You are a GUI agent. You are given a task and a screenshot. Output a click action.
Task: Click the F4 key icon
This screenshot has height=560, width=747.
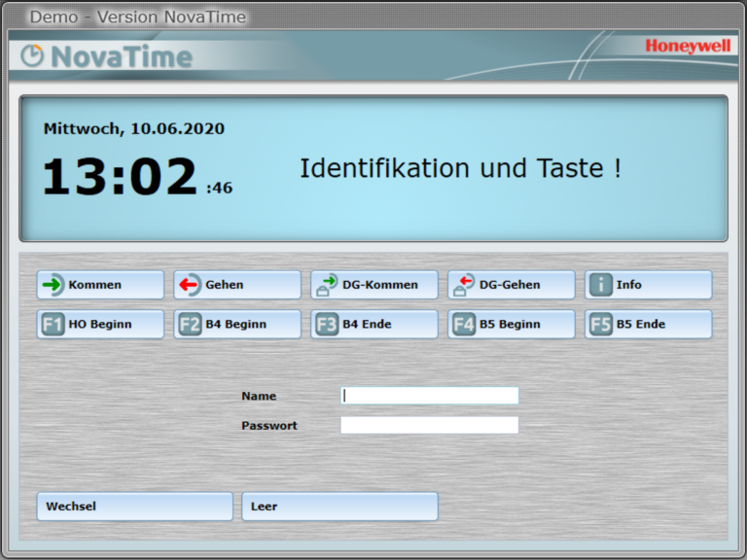pyautogui.click(x=464, y=325)
